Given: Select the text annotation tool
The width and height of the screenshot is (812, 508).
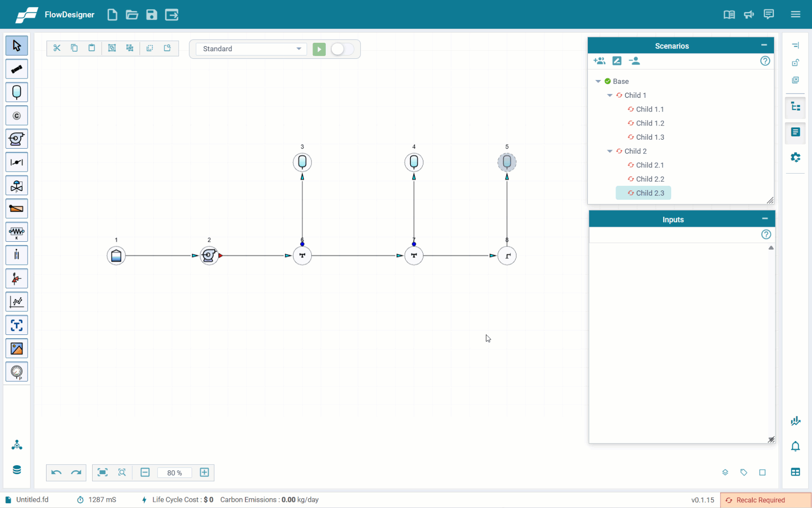Looking at the screenshot, I should pos(16,325).
